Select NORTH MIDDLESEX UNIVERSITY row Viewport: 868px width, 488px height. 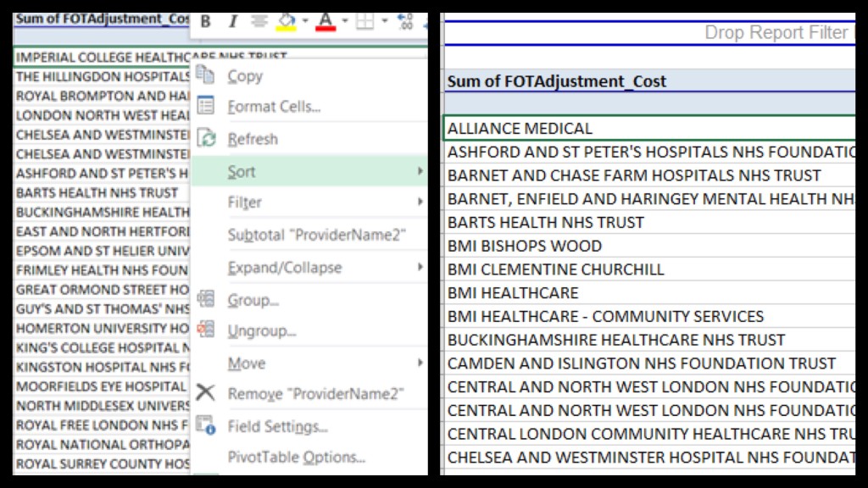pos(103,406)
